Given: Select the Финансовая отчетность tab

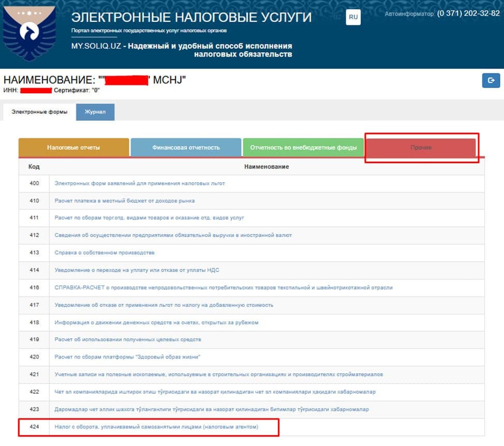Looking at the screenshot, I should [x=185, y=147].
